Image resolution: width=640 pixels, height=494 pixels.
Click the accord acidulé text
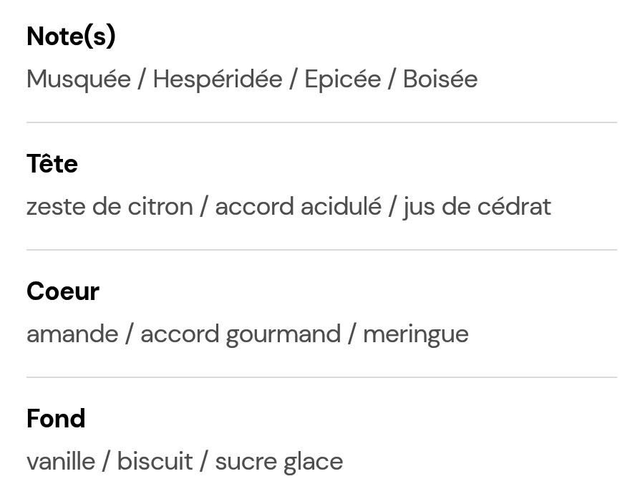point(298,208)
